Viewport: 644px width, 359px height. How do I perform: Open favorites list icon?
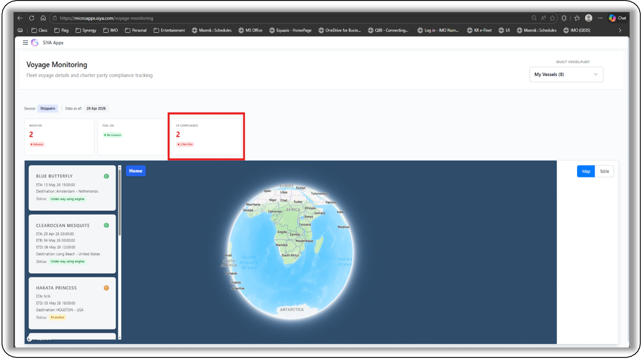(x=577, y=18)
